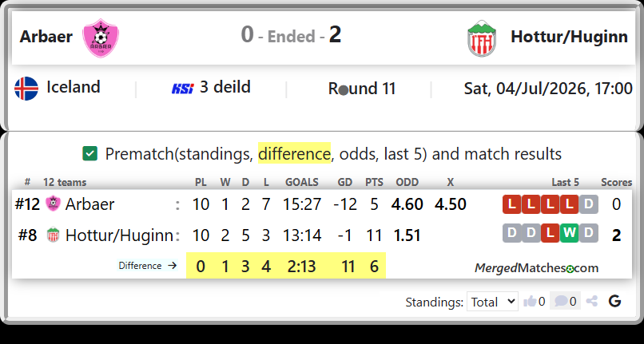Click small Hottur/Huginn crest in standings row
644x344 pixels.
(x=53, y=235)
